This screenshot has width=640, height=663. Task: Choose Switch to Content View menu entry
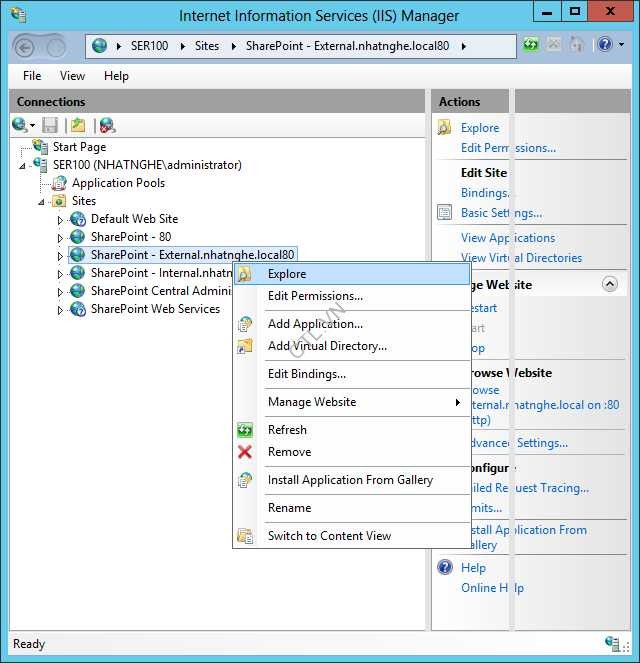click(x=352, y=536)
